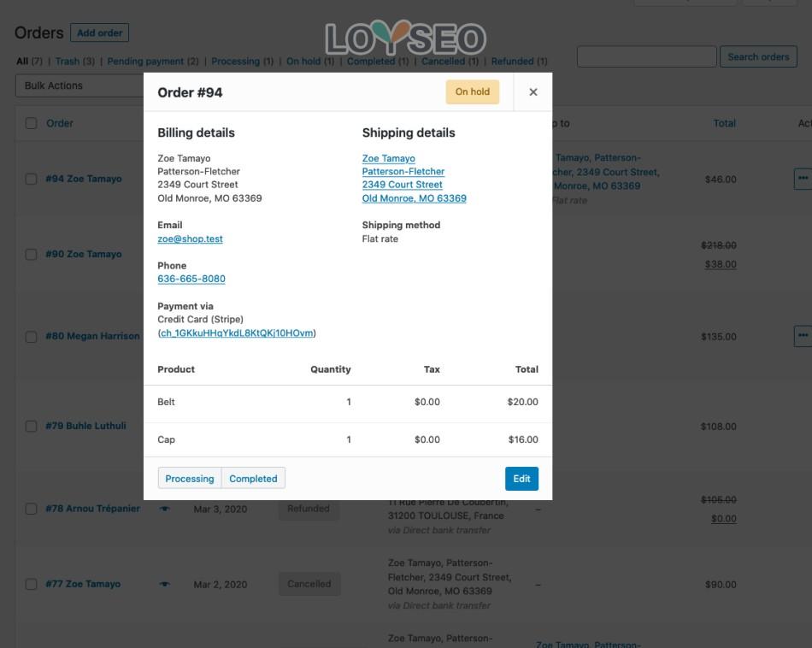Open actions menu icon for order #94
Screen dimensions: 812x648
coord(803,178)
